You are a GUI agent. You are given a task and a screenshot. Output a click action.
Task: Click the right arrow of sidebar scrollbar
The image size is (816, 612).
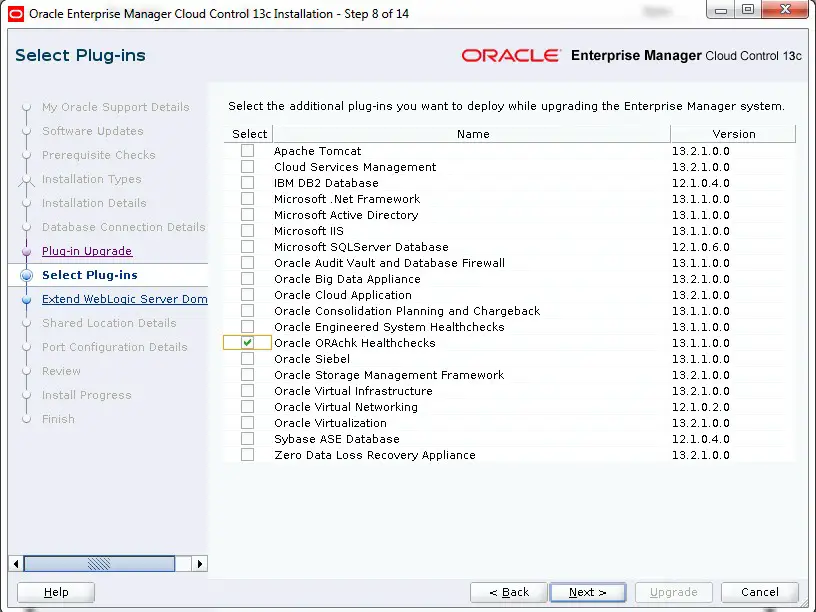pyautogui.click(x=200, y=564)
